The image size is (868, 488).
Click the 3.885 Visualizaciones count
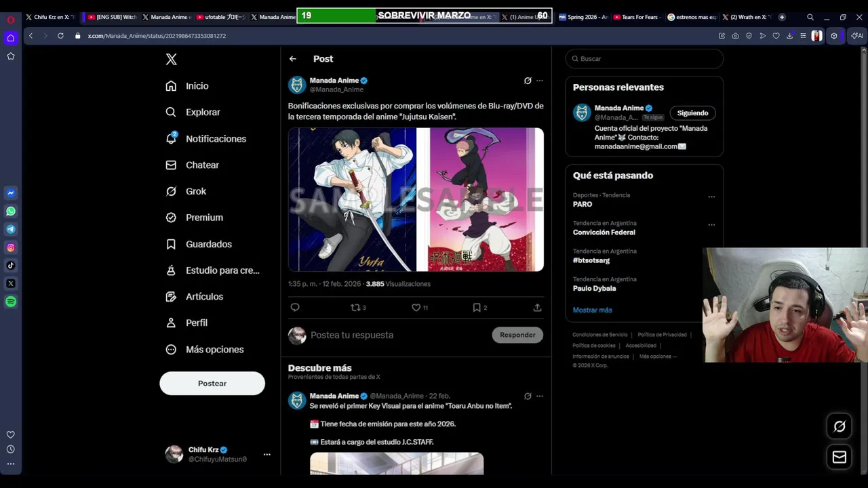tap(398, 284)
